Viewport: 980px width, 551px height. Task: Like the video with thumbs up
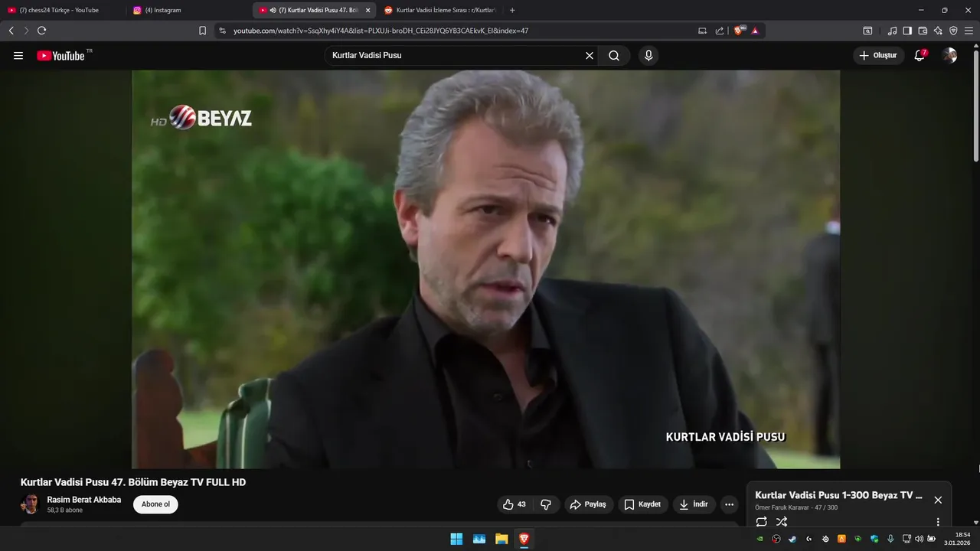514,504
